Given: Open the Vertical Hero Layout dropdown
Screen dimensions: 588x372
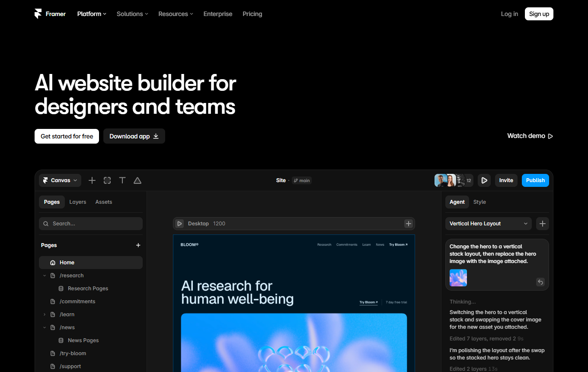Looking at the screenshot, I should point(489,224).
